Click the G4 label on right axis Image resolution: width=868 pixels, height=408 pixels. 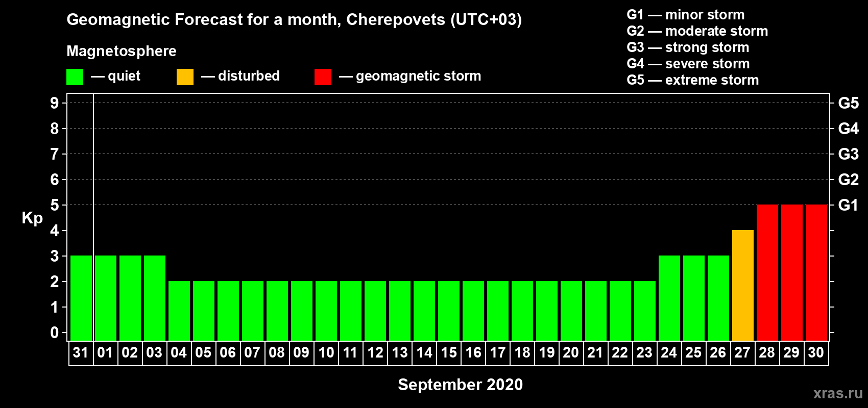848,129
